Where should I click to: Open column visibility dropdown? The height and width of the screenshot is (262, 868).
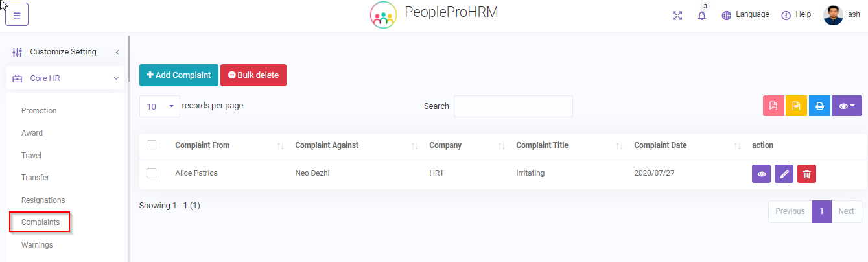847,106
